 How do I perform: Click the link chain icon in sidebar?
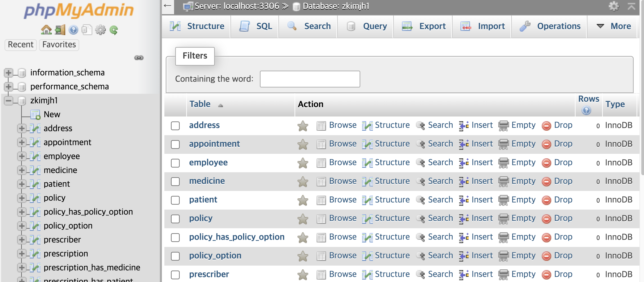pyautogui.click(x=139, y=58)
